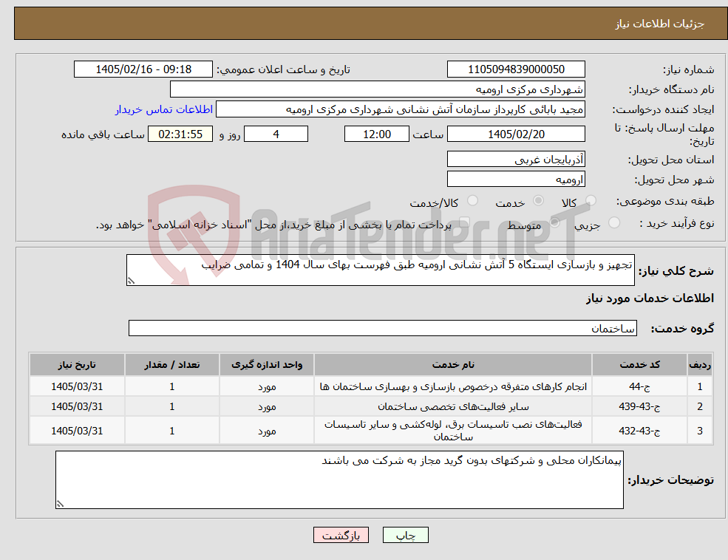Screen dimensions: 728x560
Task: Click the province field آذربایجان غربی
Action: 516,159
